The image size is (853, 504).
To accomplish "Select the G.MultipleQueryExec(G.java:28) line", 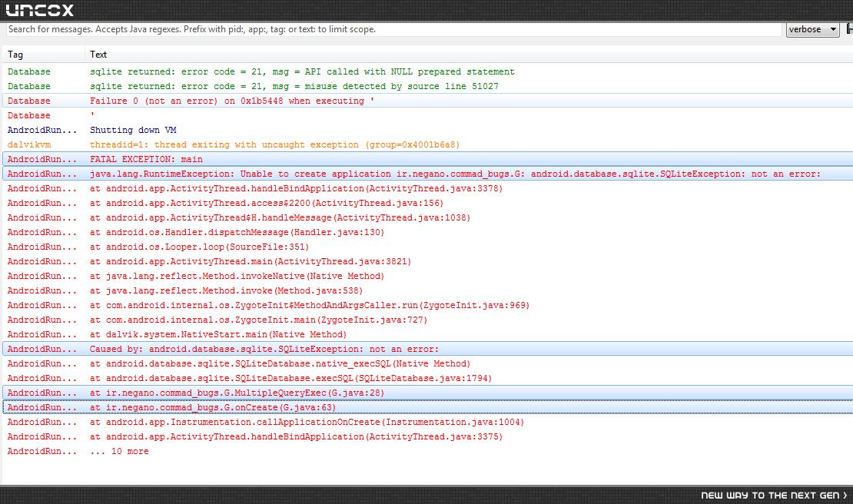I will 427,393.
